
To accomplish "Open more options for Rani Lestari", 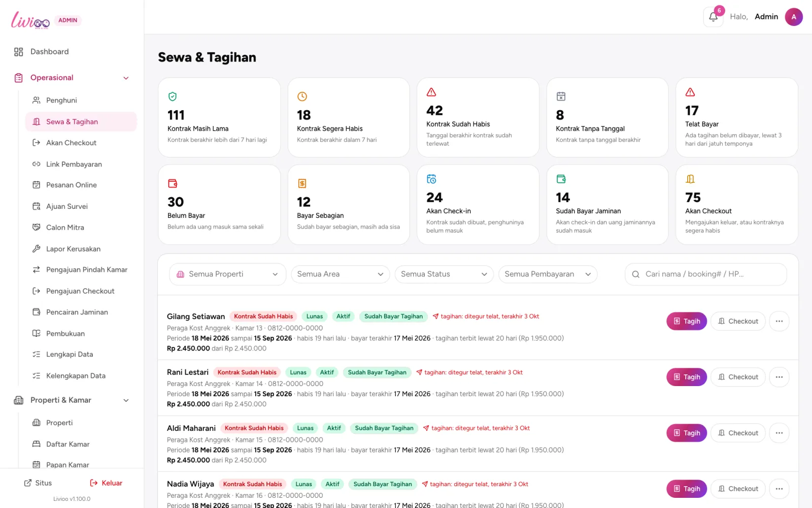I will (779, 377).
